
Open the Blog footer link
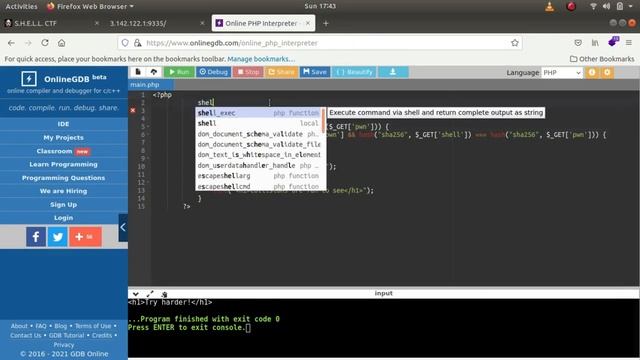tap(60, 326)
